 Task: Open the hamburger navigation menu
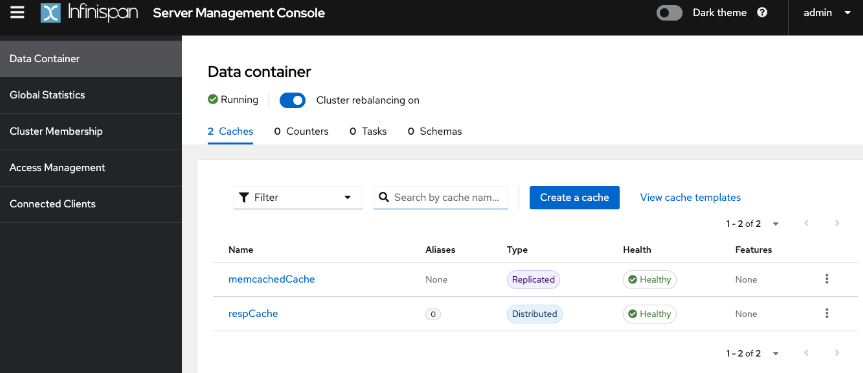[x=17, y=13]
